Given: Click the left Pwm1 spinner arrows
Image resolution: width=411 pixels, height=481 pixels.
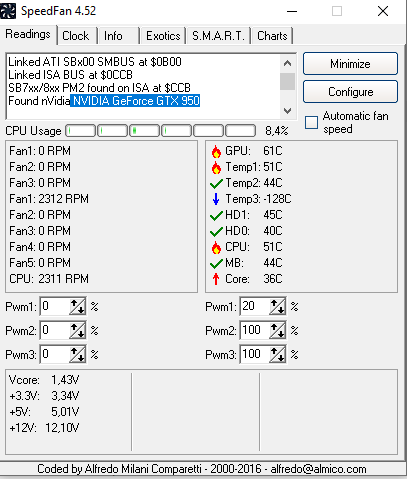Looking at the screenshot, I should (x=77, y=306).
